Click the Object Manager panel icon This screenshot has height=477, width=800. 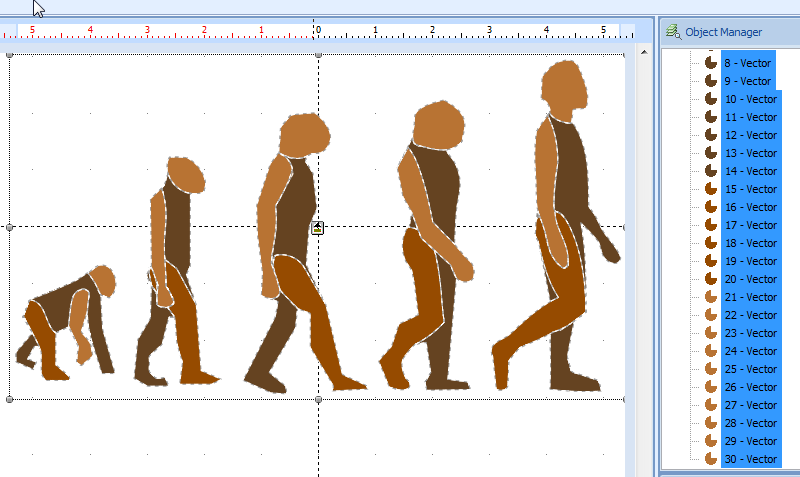673,32
